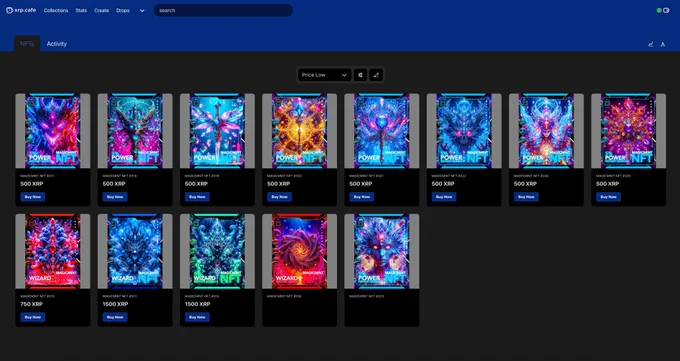The width and height of the screenshot is (680, 361).
Task: Toggle the wallet switch at top right
Action: (x=667, y=10)
